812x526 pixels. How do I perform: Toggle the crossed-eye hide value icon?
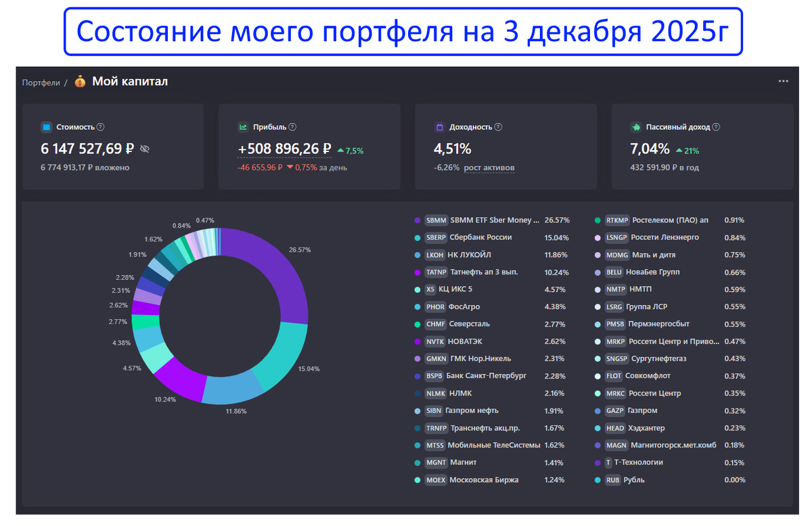(145, 149)
